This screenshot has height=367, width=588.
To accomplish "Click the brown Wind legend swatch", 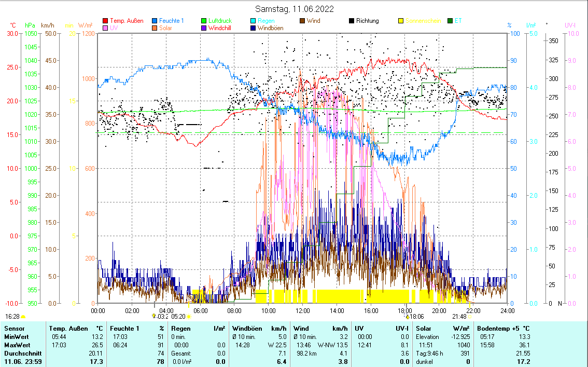I will point(302,21).
